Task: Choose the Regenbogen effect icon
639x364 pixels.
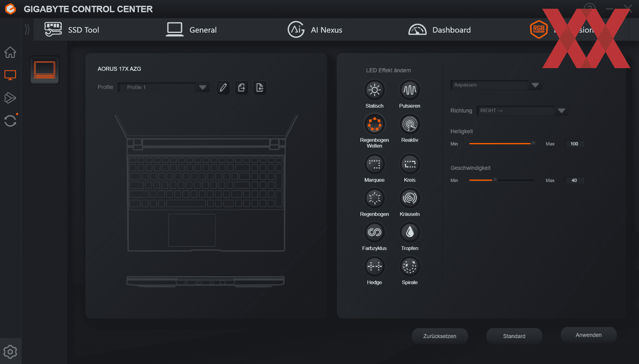Action: click(x=374, y=198)
